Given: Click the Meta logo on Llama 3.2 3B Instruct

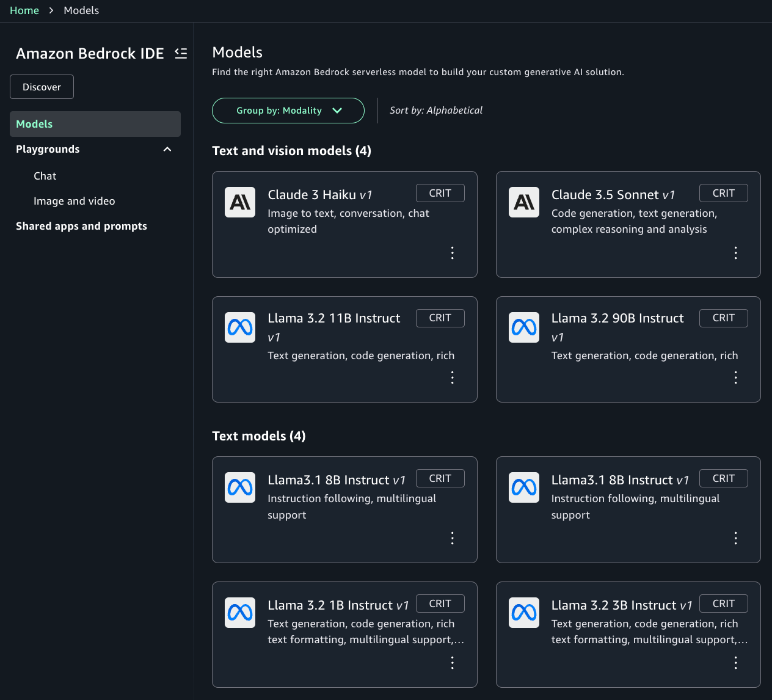Looking at the screenshot, I should click(524, 613).
